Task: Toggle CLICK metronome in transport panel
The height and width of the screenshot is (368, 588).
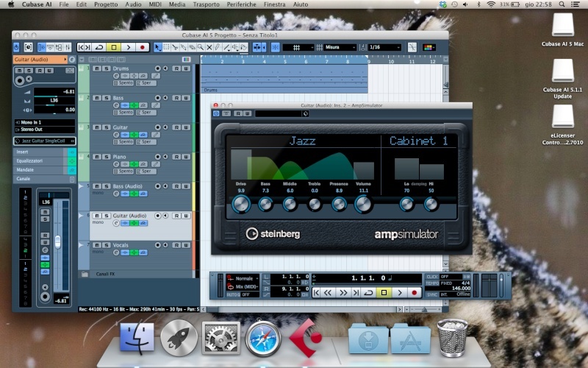Action: pyautogui.click(x=432, y=277)
